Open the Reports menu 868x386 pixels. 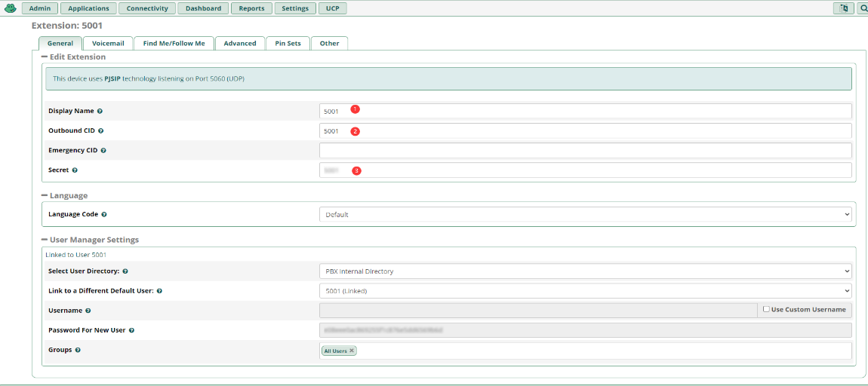[252, 8]
